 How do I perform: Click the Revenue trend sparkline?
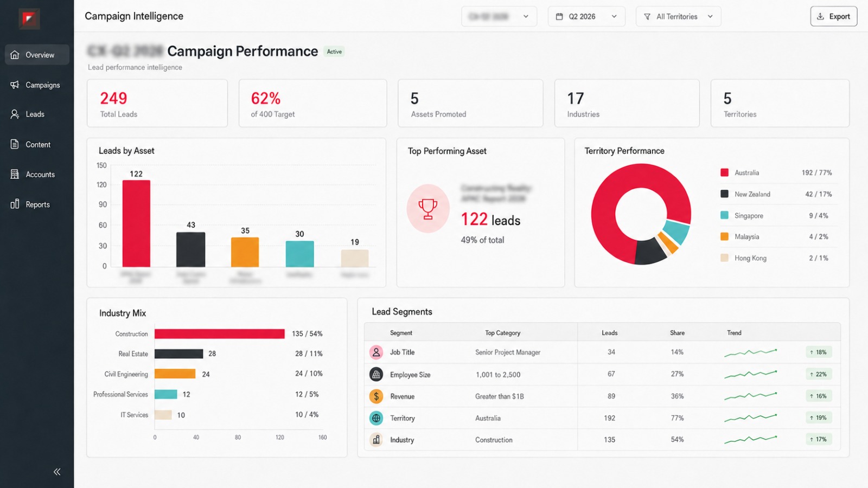[751, 397]
